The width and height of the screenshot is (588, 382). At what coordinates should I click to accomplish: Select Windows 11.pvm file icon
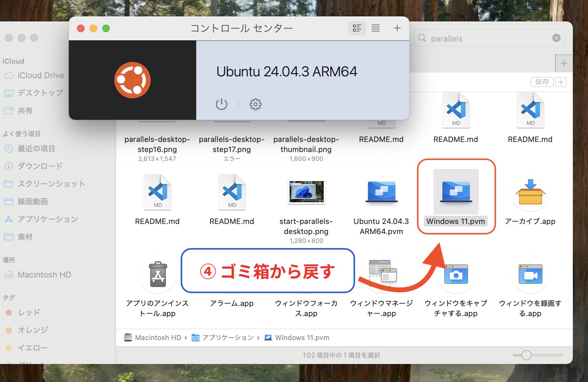point(456,192)
